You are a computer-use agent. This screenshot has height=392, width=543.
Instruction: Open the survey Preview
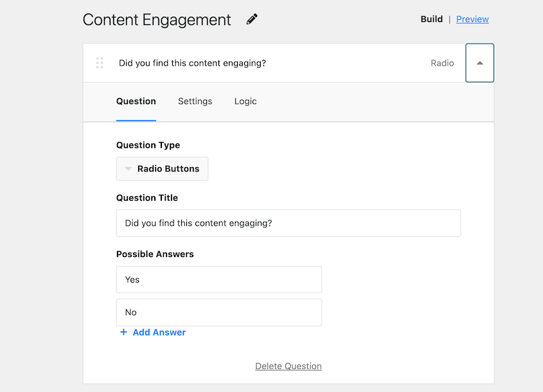[472, 19]
